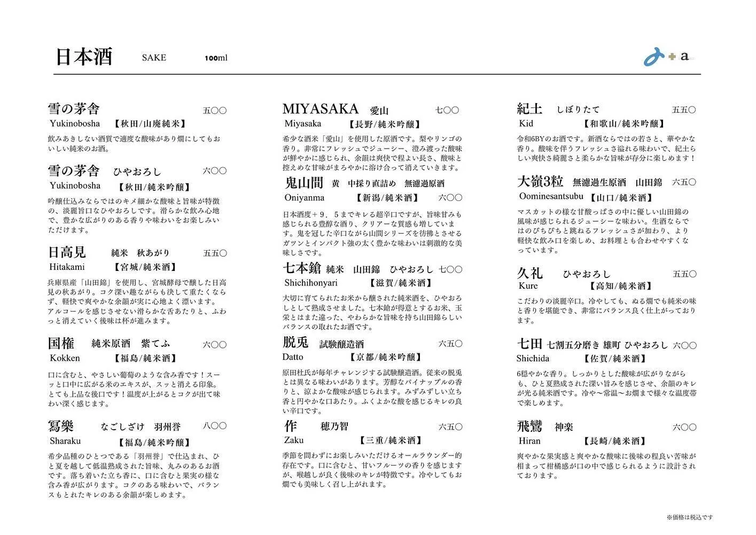Click the romanized name Kid

point(526,123)
